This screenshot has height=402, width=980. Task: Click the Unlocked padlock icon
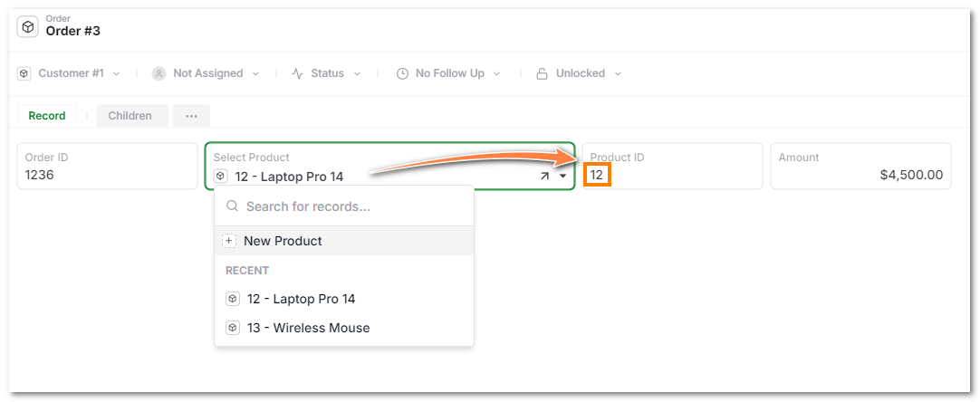pos(543,73)
